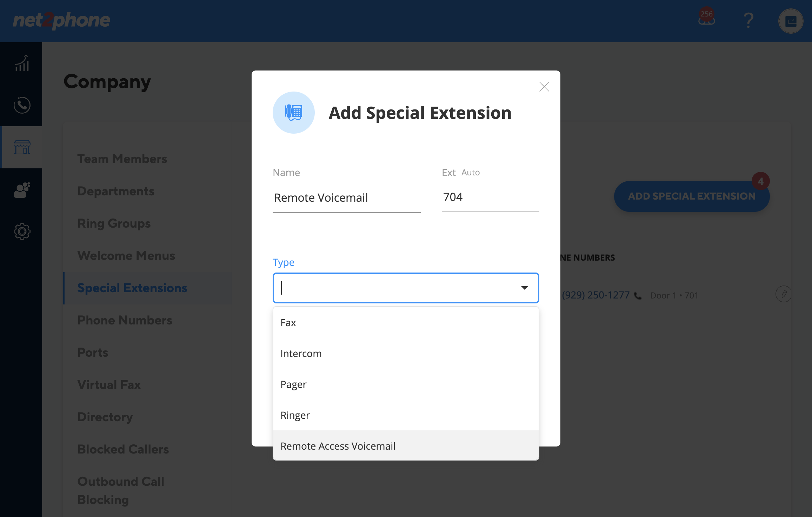Click the Add Special Extension button

pyautogui.click(x=692, y=196)
